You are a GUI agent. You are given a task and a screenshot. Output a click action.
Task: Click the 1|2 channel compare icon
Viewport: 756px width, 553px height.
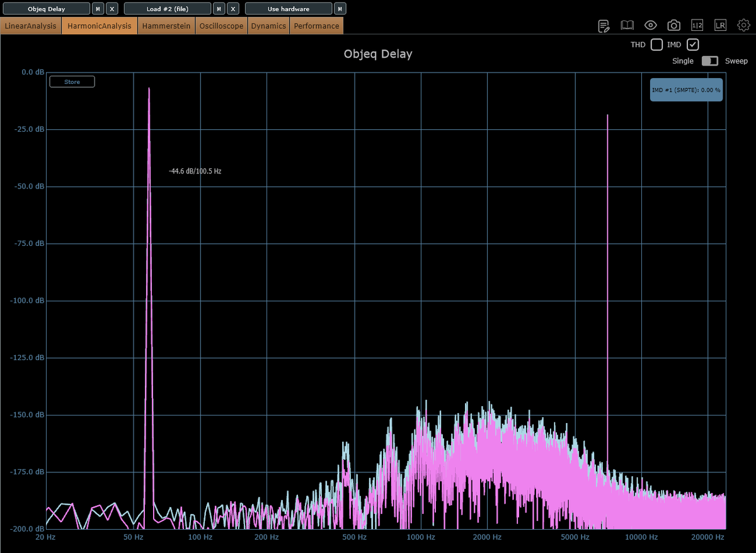pos(697,26)
